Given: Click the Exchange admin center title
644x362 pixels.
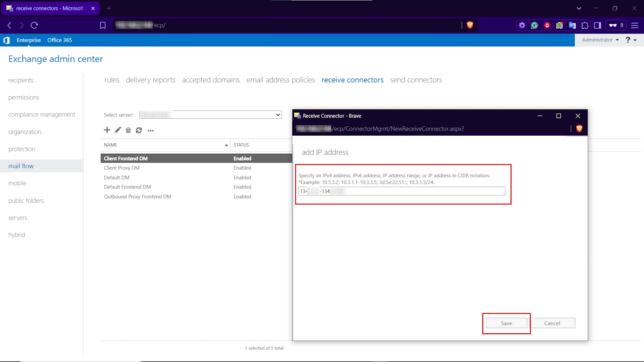Looking at the screenshot, I should click(x=56, y=59).
